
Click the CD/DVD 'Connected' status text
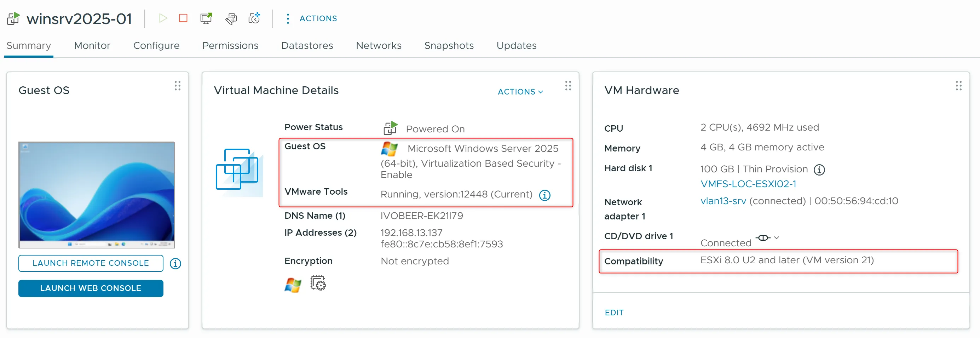pos(726,243)
